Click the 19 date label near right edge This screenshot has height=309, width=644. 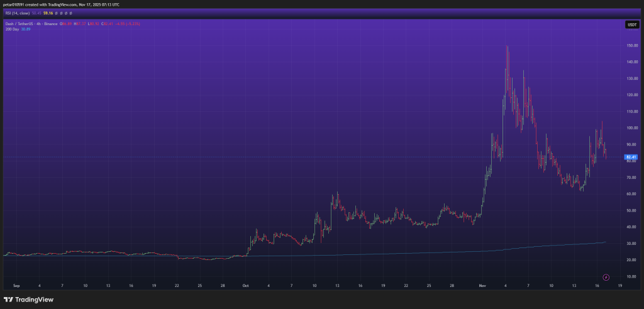tap(620, 285)
